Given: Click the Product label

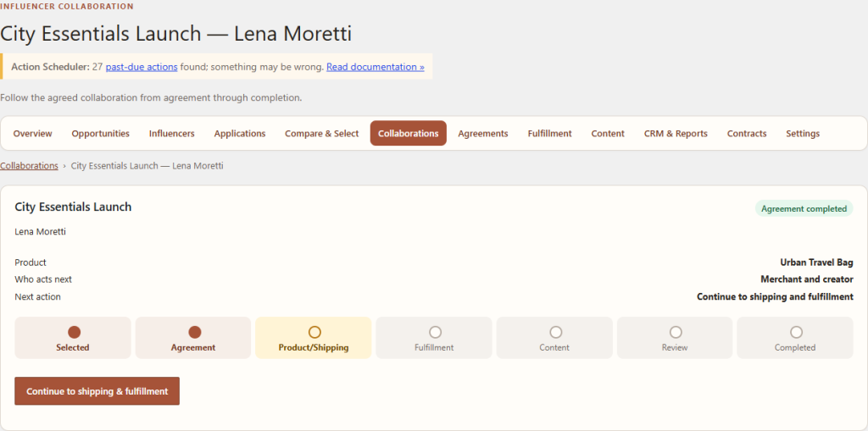Looking at the screenshot, I should [x=31, y=262].
